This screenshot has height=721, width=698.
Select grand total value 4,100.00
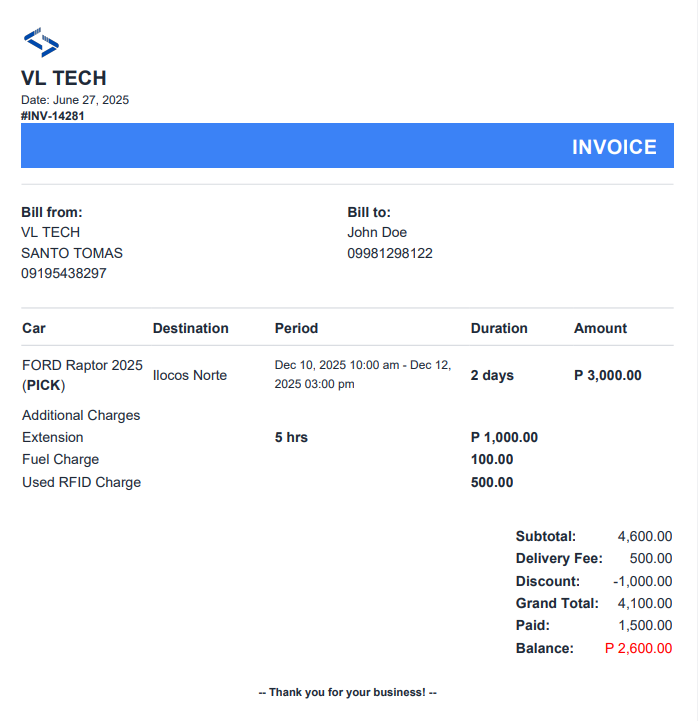point(645,603)
